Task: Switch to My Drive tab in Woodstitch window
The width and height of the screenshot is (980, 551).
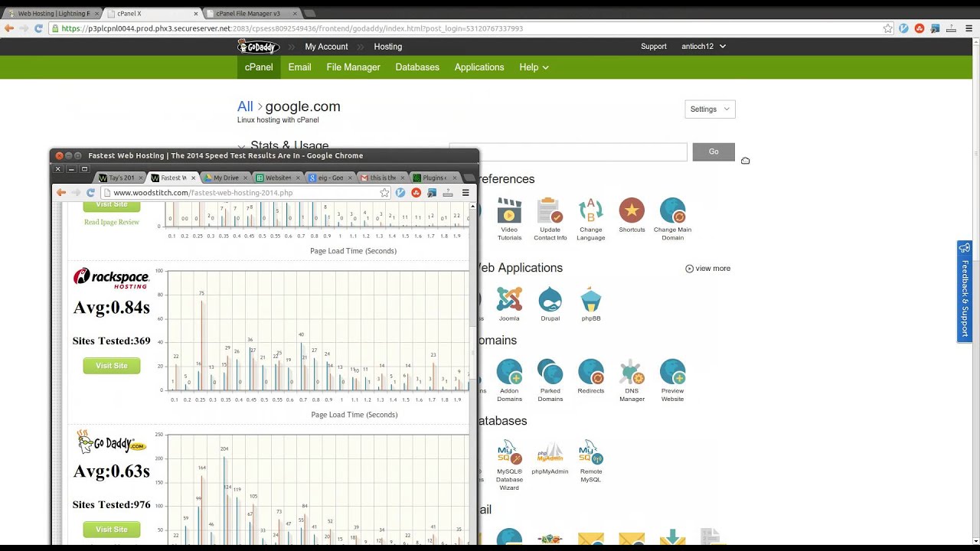Action: (x=224, y=178)
